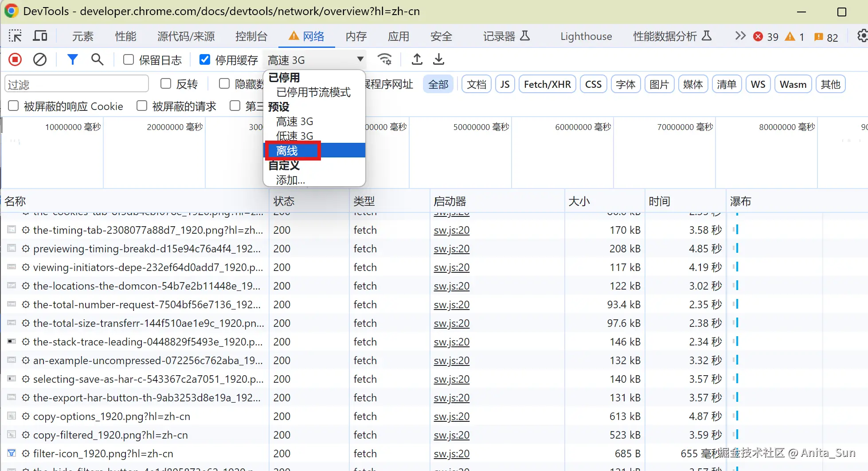Open network search magnifier
Viewport: 868px width, 471px height.
97,59
